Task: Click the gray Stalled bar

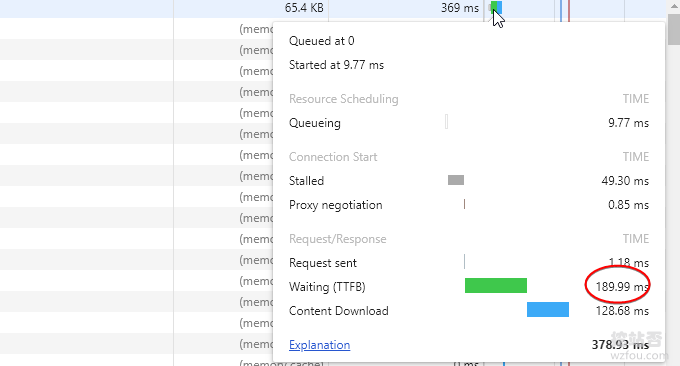Action: click(x=456, y=180)
